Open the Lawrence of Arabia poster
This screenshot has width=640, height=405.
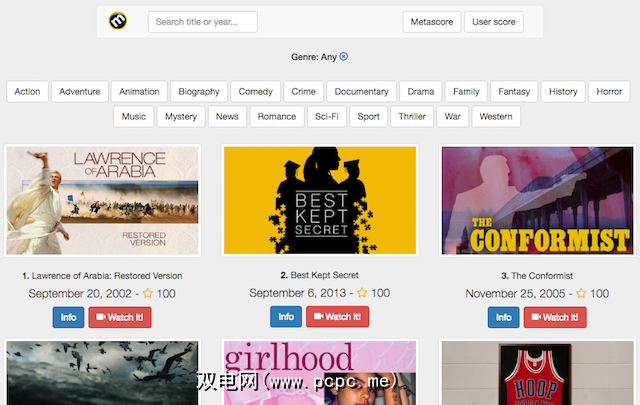[102, 200]
